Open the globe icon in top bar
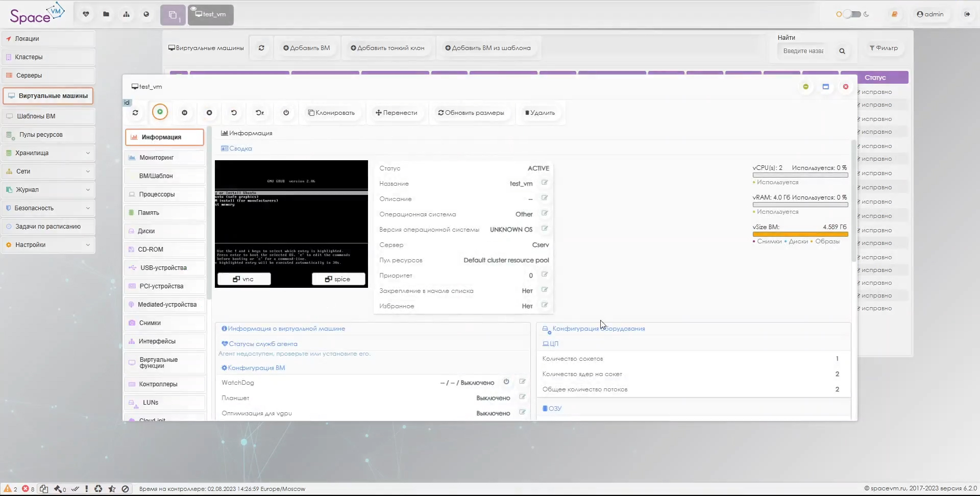The width and height of the screenshot is (980, 496). [146, 14]
